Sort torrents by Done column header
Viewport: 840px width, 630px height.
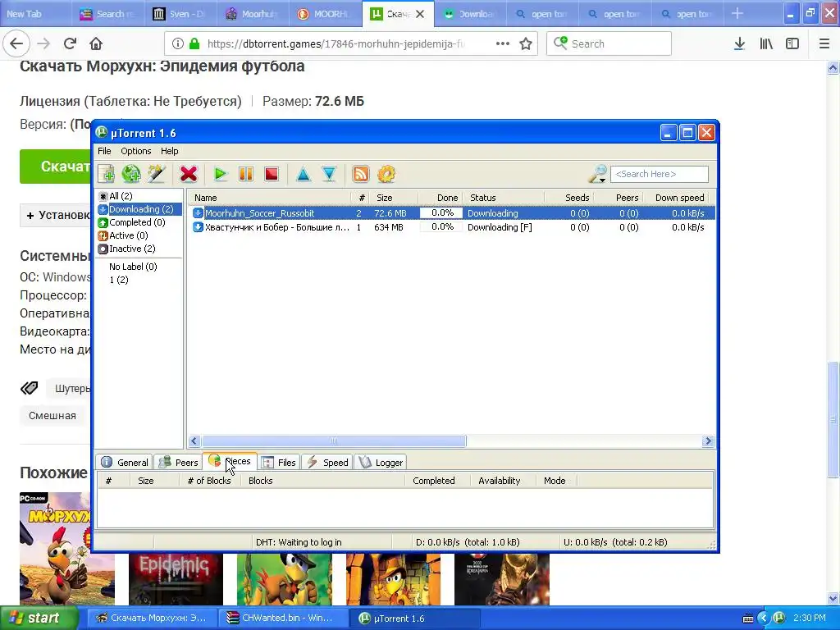click(x=441, y=198)
